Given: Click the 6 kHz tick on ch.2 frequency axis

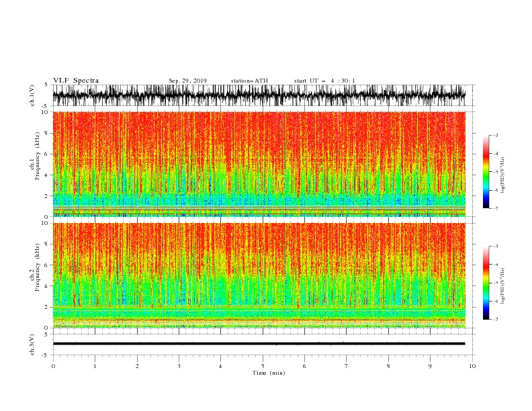Looking at the screenshot, I should [x=47, y=265].
